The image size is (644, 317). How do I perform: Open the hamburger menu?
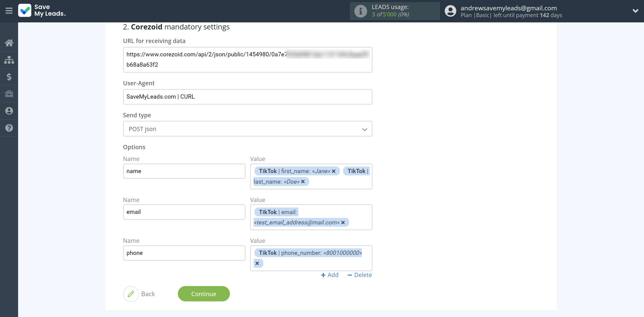point(9,11)
